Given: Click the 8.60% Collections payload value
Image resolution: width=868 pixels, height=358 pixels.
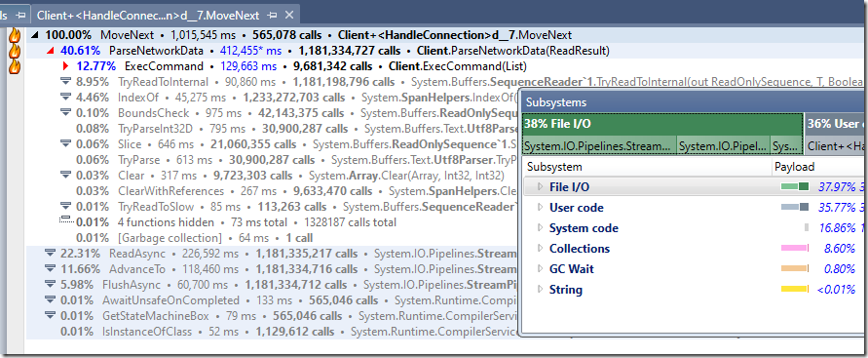Looking at the screenshot, I should click(840, 249).
